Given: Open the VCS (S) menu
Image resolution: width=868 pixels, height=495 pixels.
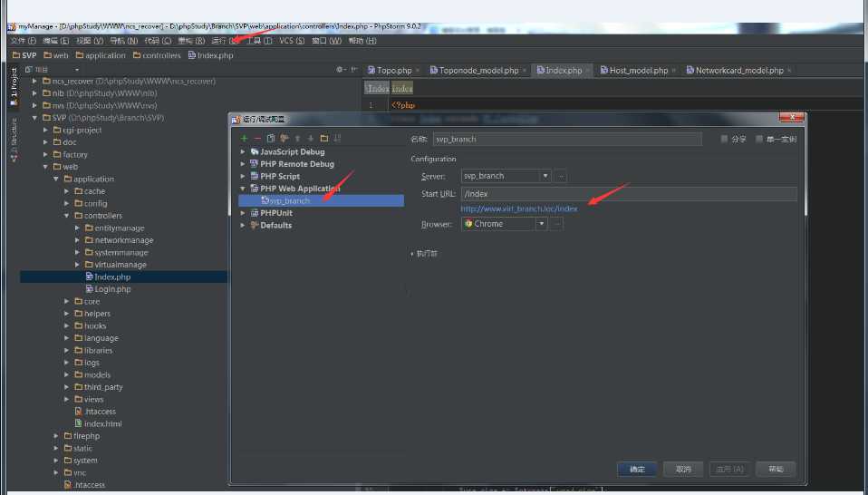Looking at the screenshot, I should pos(292,41).
